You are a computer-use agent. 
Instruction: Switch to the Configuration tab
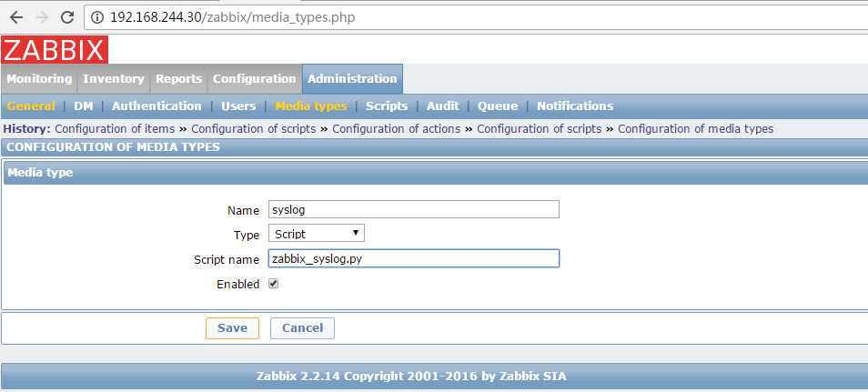[254, 78]
